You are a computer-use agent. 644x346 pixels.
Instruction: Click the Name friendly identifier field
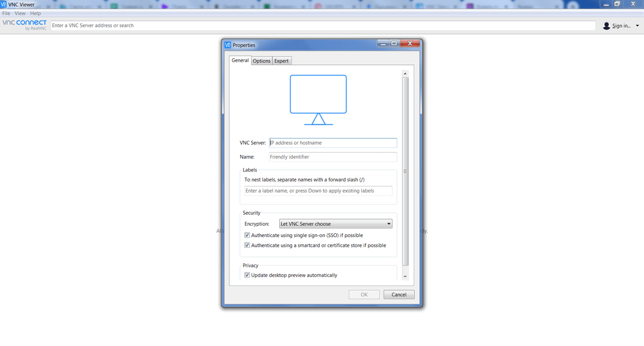point(333,157)
